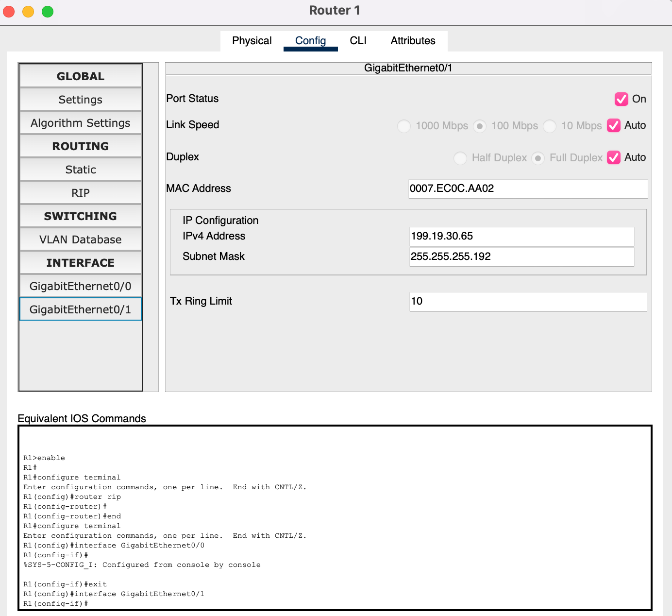Image resolution: width=672 pixels, height=616 pixels.
Task: Edit the IPv4 Address field
Action: point(522,236)
